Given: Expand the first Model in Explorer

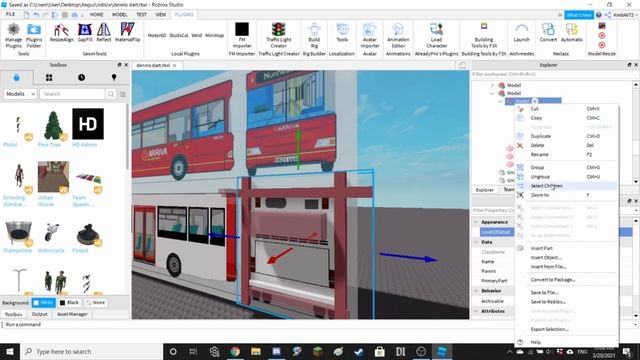Looking at the screenshot, I should coord(492,85).
